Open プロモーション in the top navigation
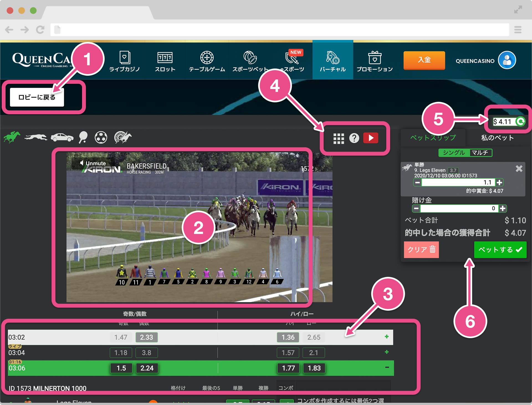Screen dimensions: 532x405 [x=375, y=61]
